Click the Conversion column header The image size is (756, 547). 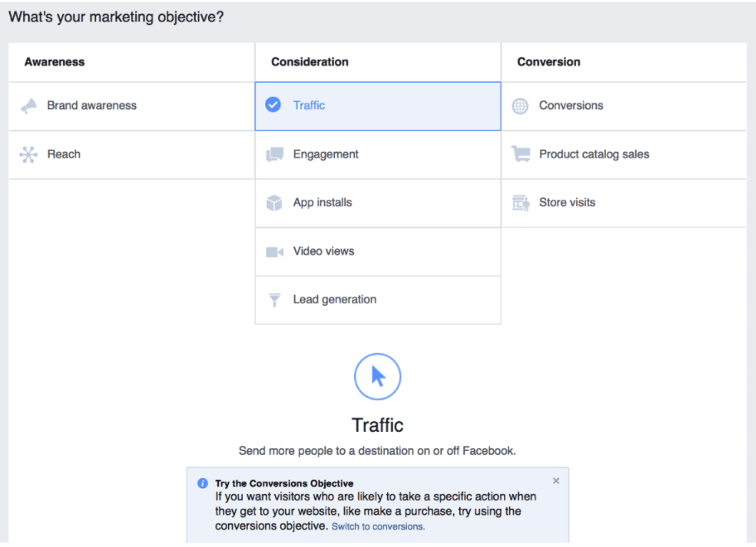(x=549, y=62)
